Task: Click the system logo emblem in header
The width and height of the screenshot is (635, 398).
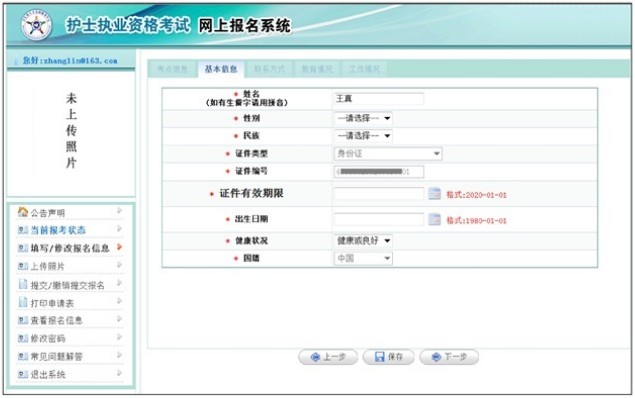Action: (x=36, y=26)
